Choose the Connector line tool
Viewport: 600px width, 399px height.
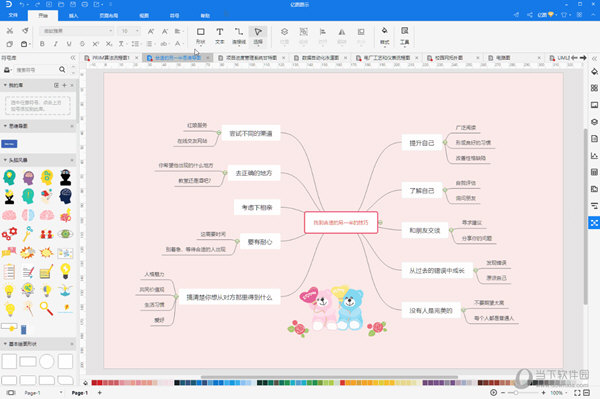pyautogui.click(x=239, y=36)
